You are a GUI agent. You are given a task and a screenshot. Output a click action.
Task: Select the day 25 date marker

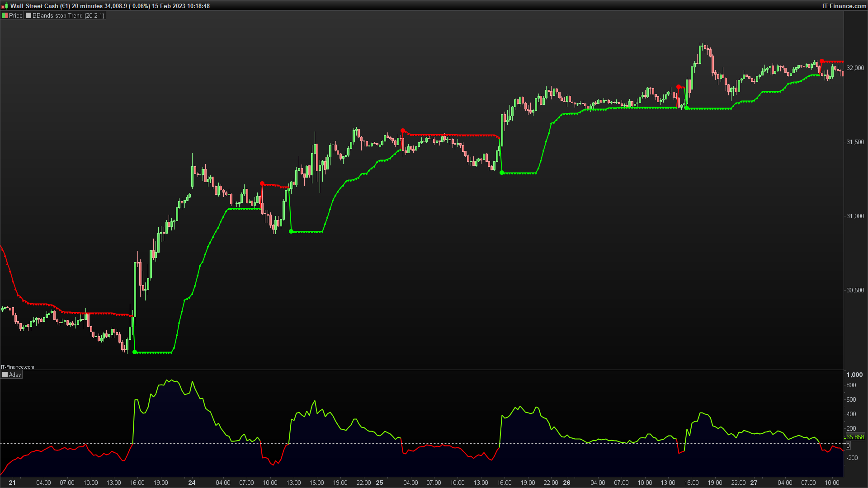point(379,483)
